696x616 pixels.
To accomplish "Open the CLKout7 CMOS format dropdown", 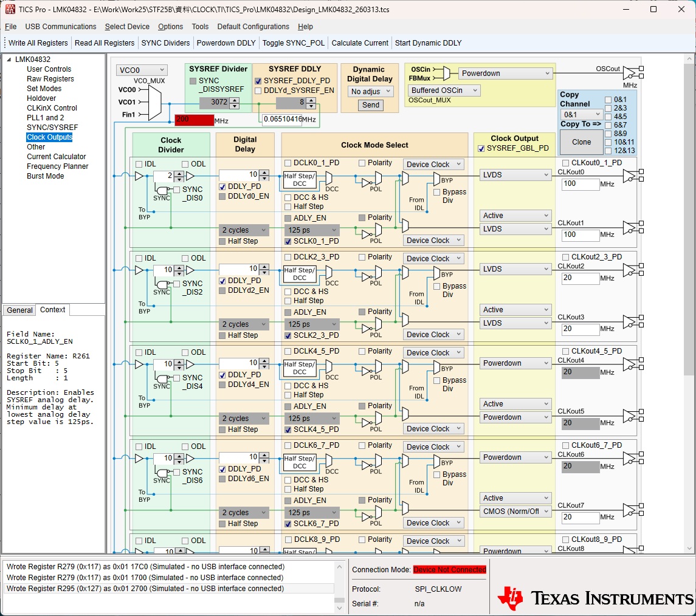I will coord(515,512).
